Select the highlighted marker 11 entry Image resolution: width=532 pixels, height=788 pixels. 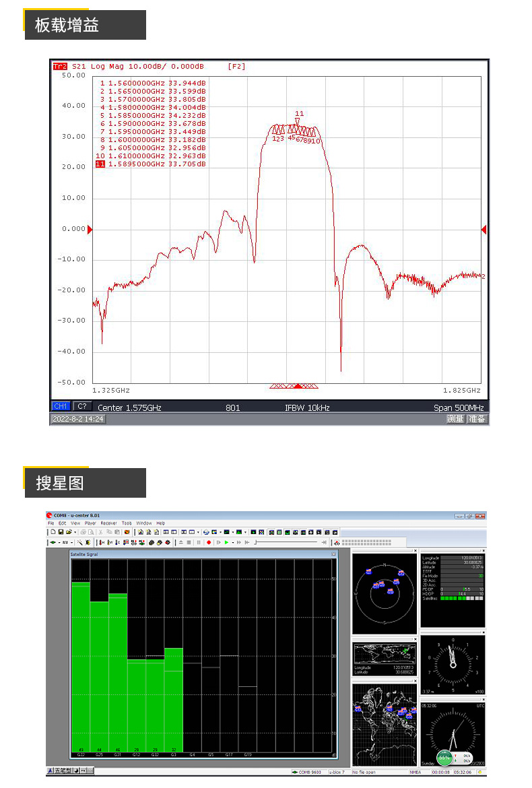[100, 164]
